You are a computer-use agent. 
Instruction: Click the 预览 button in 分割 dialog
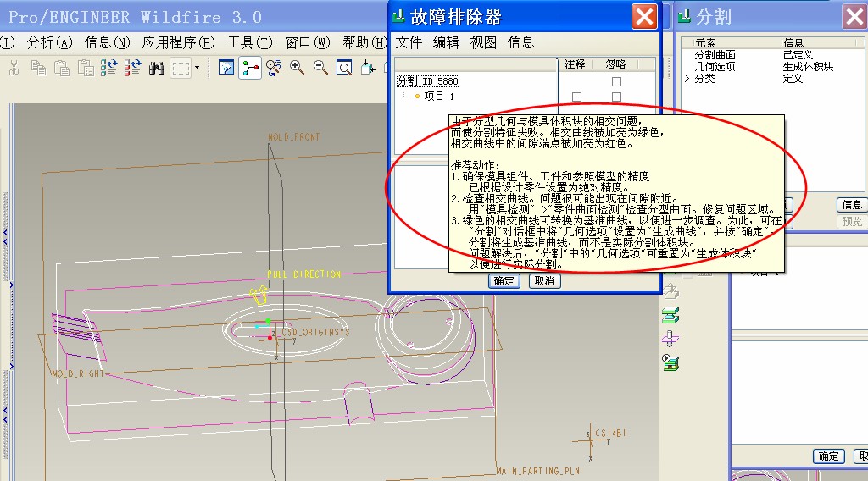pos(851,222)
